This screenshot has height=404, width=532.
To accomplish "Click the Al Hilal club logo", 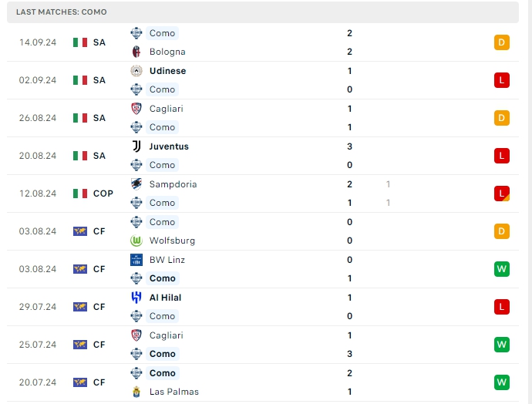I will pyautogui.click(x=136, y=298).
